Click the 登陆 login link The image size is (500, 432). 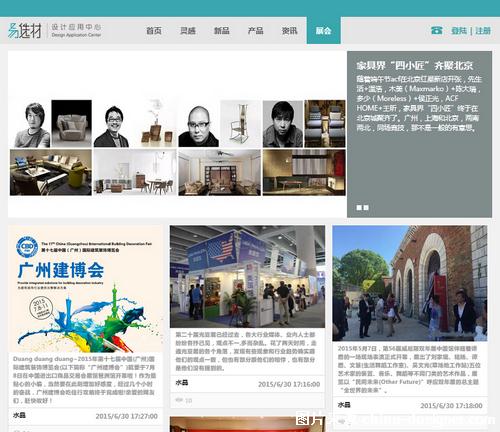(x=459, y=31)
